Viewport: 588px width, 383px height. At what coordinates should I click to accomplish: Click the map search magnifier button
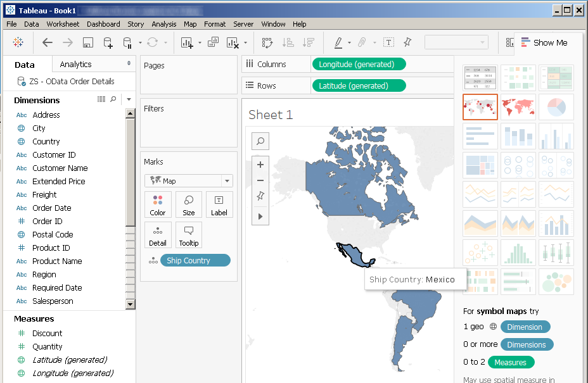260,141
